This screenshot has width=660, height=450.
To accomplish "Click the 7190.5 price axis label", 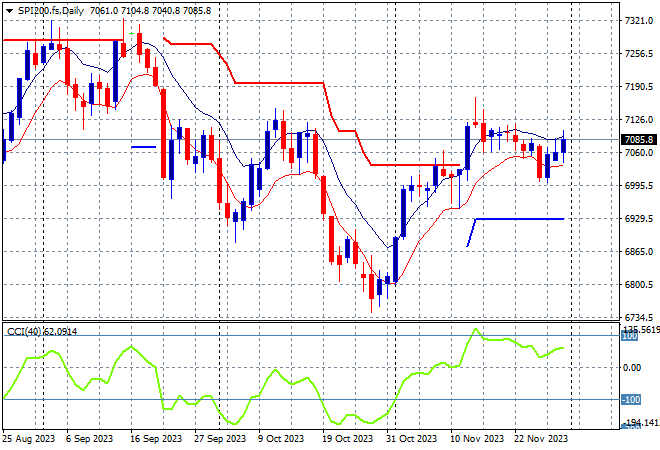I will 639,87.
